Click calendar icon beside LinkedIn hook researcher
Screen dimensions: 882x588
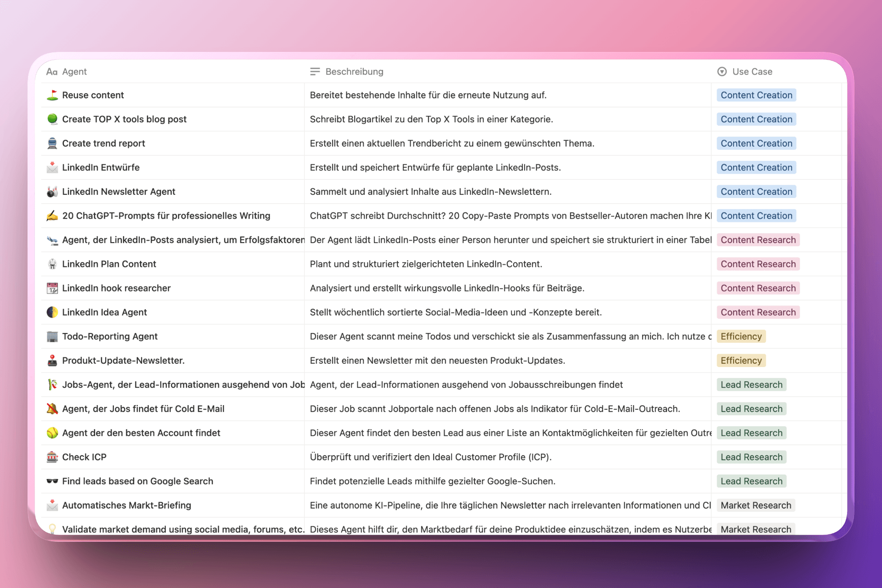point(52,288)
